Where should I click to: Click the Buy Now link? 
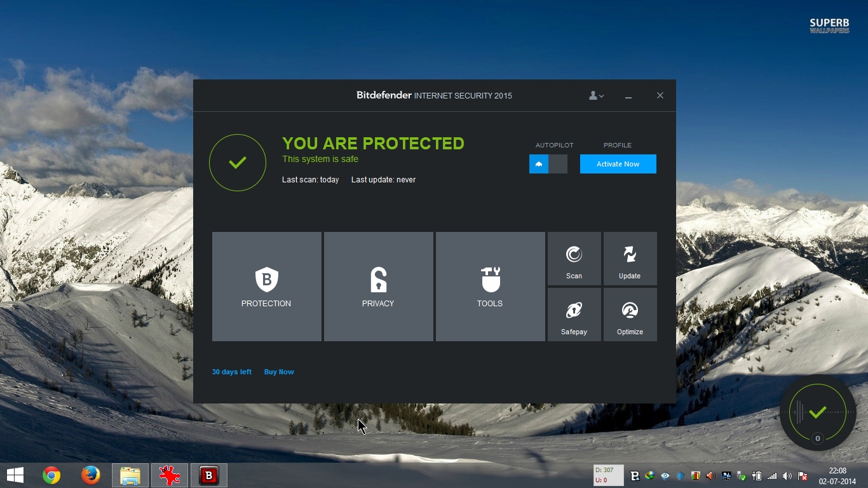[278, 372]
